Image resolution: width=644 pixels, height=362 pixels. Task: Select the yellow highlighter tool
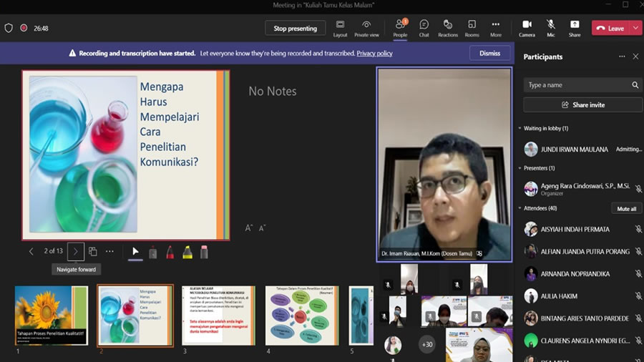coord(187,252)
